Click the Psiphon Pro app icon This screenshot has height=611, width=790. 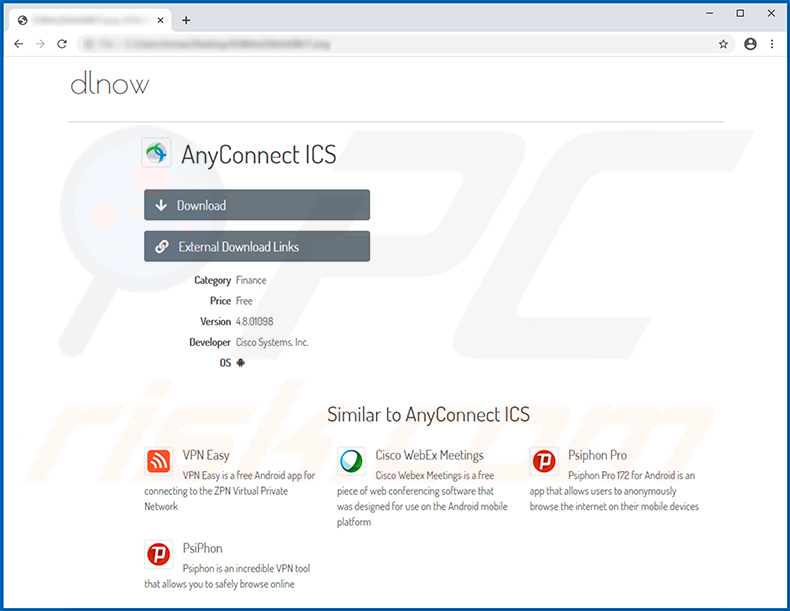544,461
